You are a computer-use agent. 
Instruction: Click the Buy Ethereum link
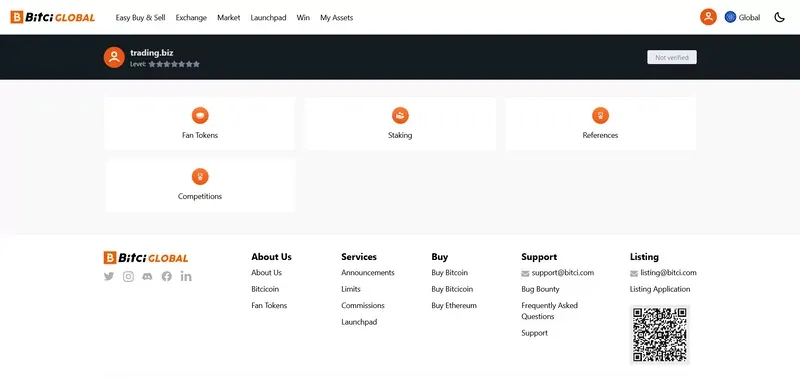[x=454, y=305]
